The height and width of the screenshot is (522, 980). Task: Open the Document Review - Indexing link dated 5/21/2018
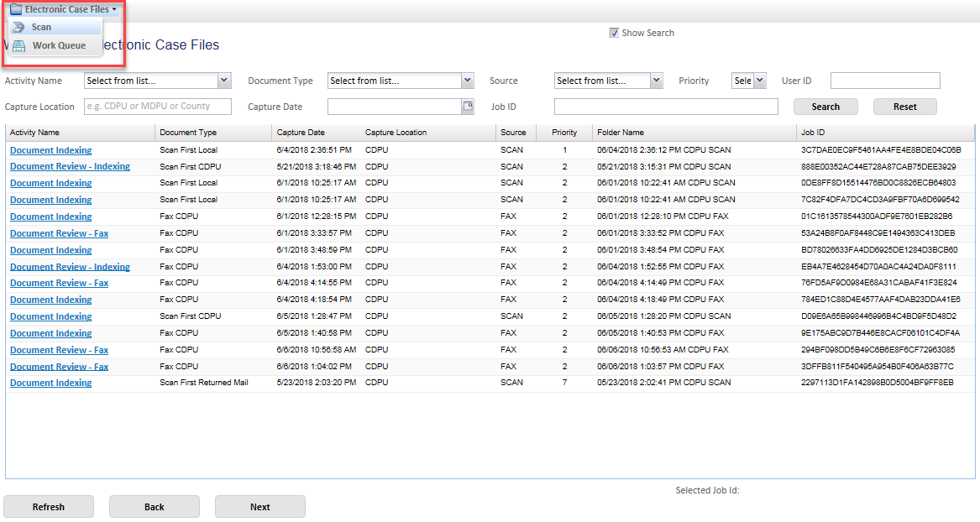tap(70, 166)
